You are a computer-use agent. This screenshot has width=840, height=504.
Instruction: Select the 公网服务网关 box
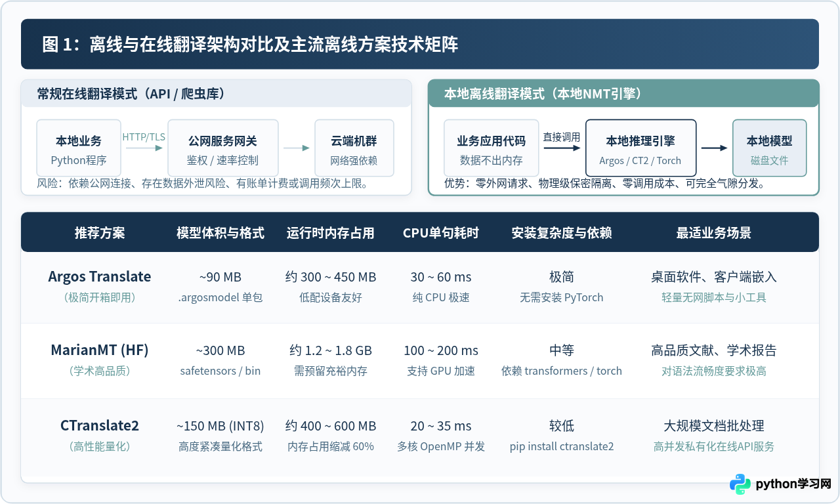tap(223, 148)
